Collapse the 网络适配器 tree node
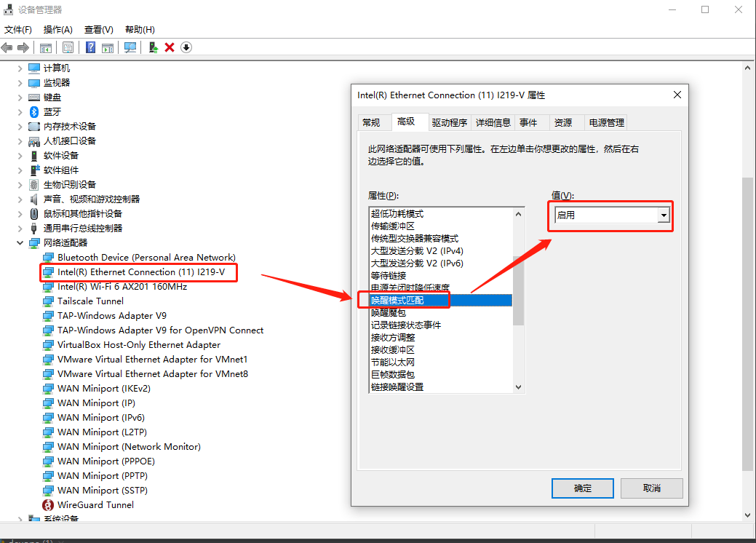The image size is (756, 543). pyautogui.click(x=20, y=243)
